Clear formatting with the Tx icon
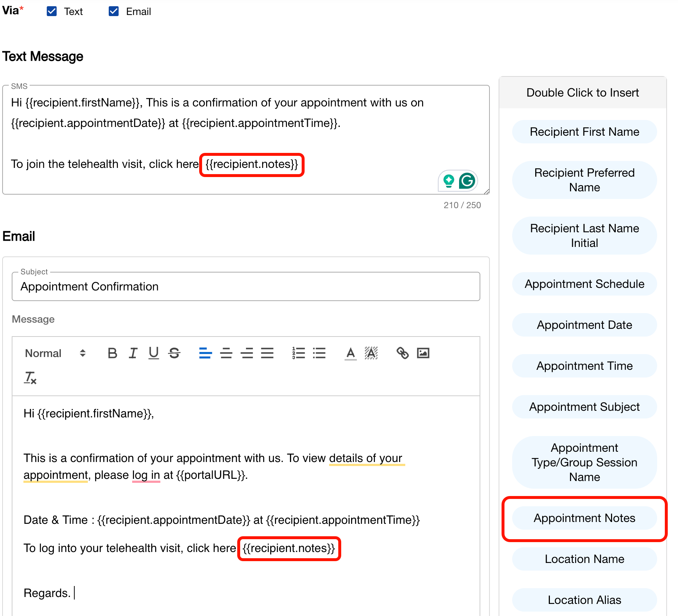This screenshot has height=616, width=678. pyautogui.click(x=30, y=378)
